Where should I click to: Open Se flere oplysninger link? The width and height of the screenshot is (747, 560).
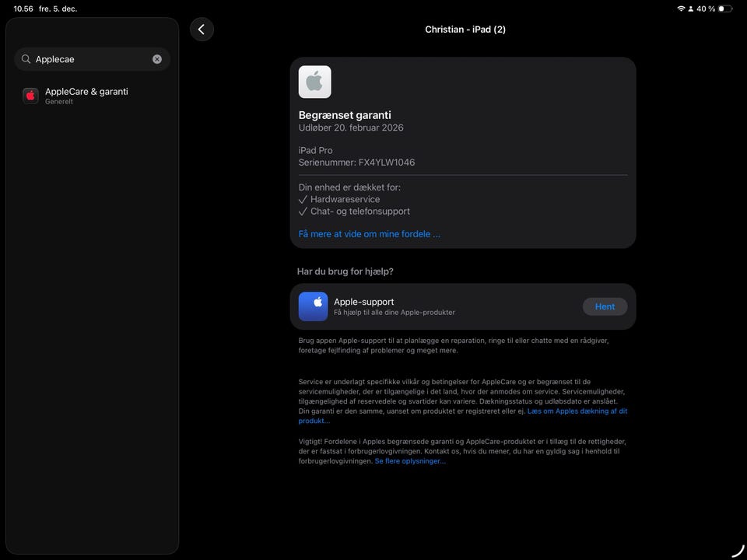pyautogui.click(x=410, y=461)
